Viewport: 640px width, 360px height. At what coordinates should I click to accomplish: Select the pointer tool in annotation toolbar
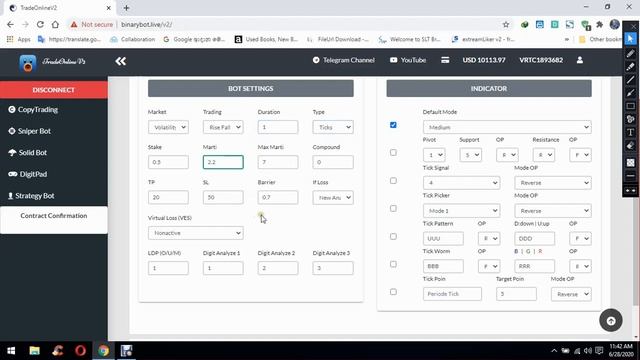pyautogui.click(x=630, y=39)
